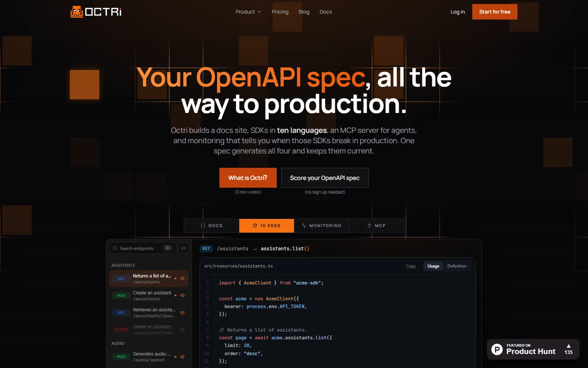This screenshot has width=588, height=368.
Task: Select Generates audio endpoint
Action: click(x=149, y=357)
